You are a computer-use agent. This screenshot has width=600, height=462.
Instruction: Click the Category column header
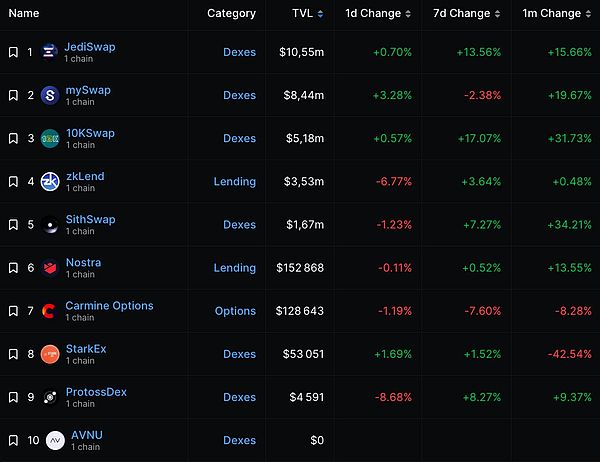(231, 14)
